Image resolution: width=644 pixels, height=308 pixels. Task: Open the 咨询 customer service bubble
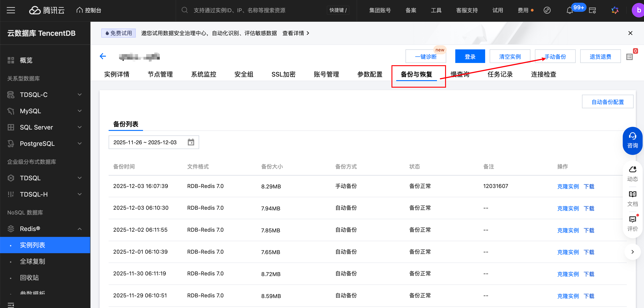pos(632,141)
